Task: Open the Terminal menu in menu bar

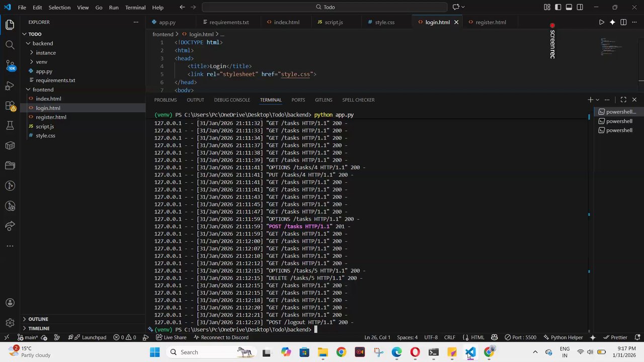Action: [135, 8]
